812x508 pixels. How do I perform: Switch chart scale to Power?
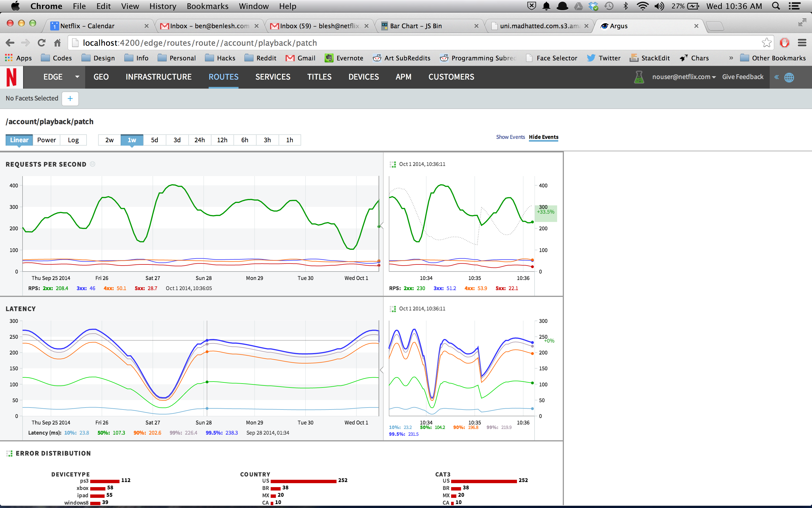46,140
